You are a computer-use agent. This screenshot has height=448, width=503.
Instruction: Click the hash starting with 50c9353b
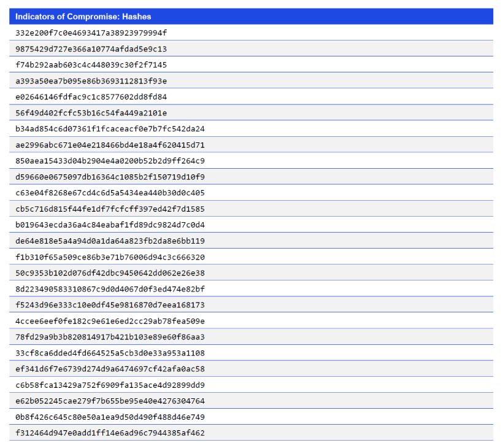[110, 272]
